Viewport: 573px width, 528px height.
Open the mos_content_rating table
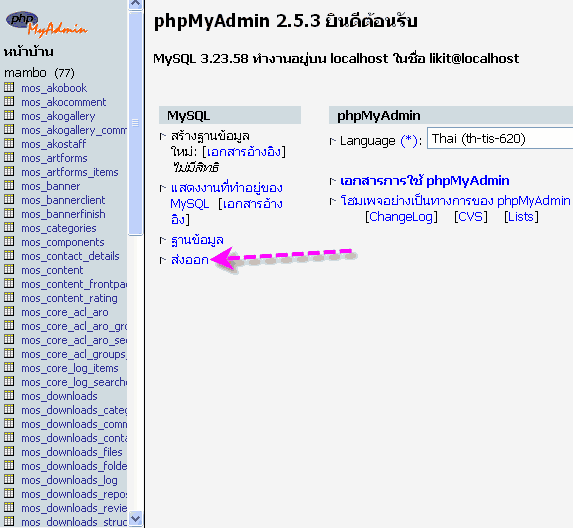pos(69,298)
